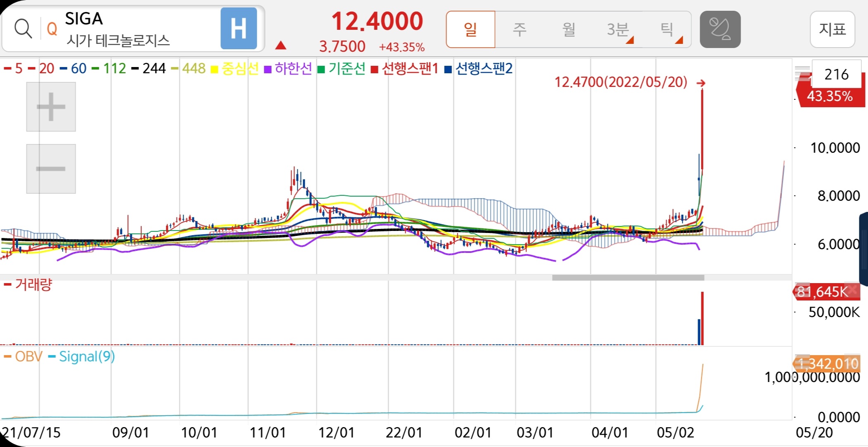Edit the 216 candle count field
This screenshot has height=447, width=868.
coord(836,74)
